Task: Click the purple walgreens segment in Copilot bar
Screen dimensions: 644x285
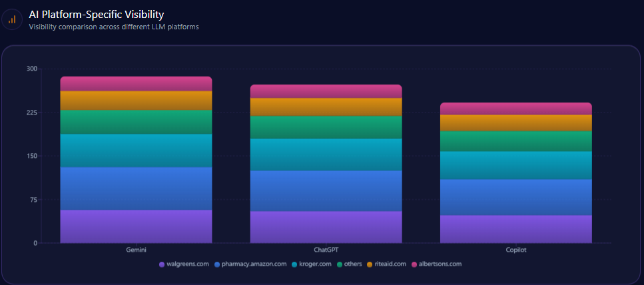Action: [516, 229]
